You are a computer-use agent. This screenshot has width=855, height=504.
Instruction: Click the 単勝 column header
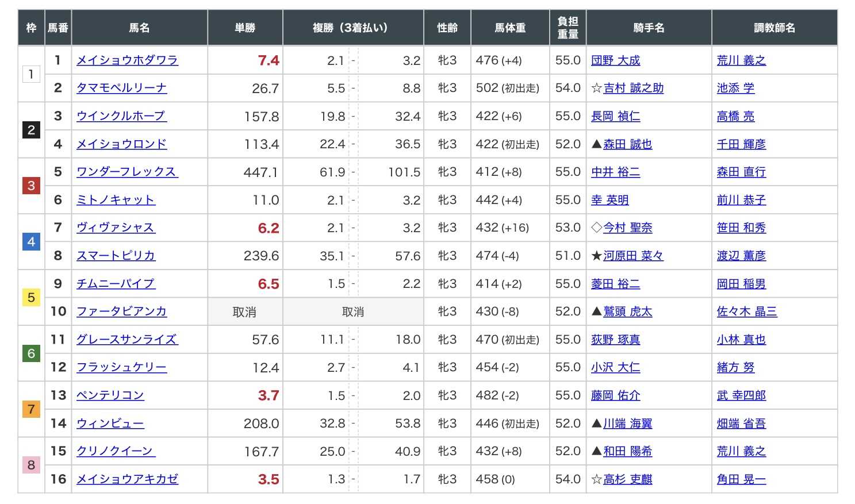245,28
